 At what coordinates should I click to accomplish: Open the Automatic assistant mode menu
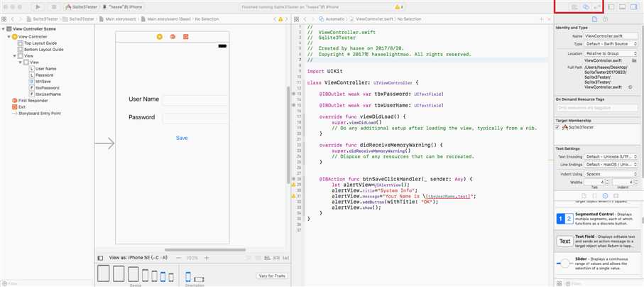pyautogui.click(x=332, y=19)
